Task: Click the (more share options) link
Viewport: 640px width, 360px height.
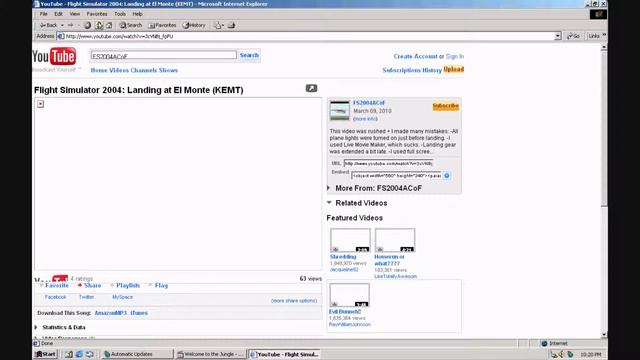Action: pyautogui.click(x=294, y=301)
